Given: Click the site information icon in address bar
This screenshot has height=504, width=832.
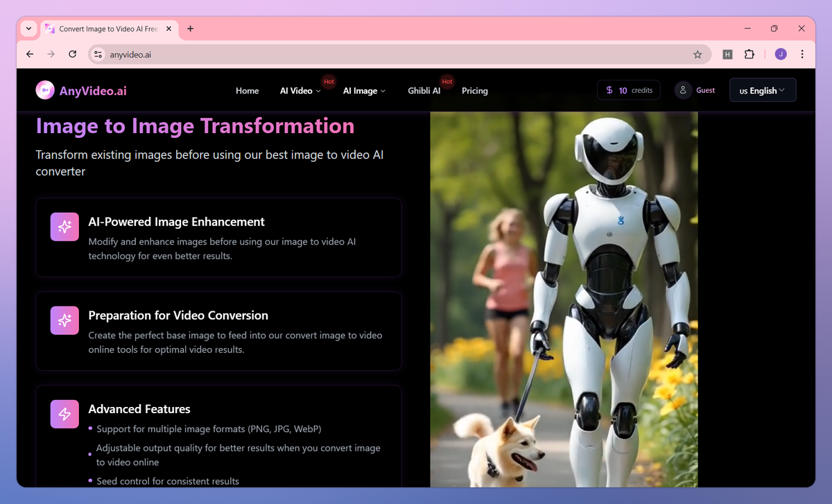Looking at the screenshot, I should pos(98,54).
